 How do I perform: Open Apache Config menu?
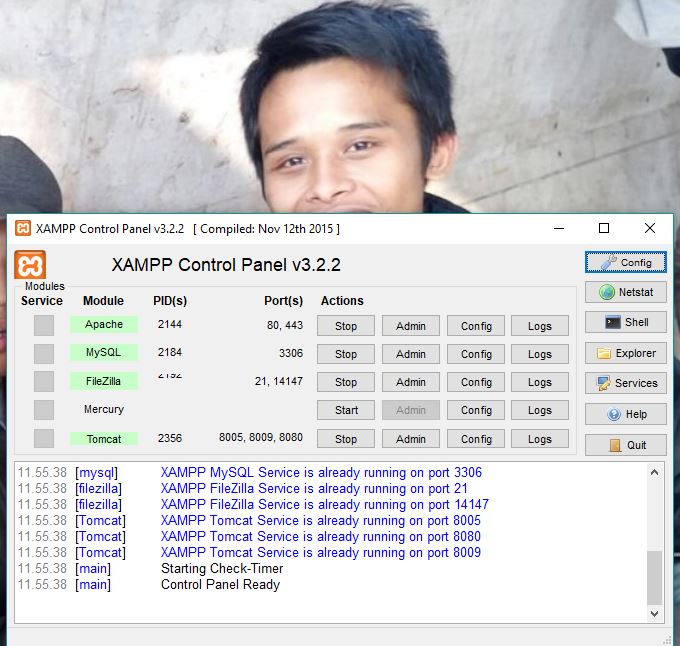point(476,326)
